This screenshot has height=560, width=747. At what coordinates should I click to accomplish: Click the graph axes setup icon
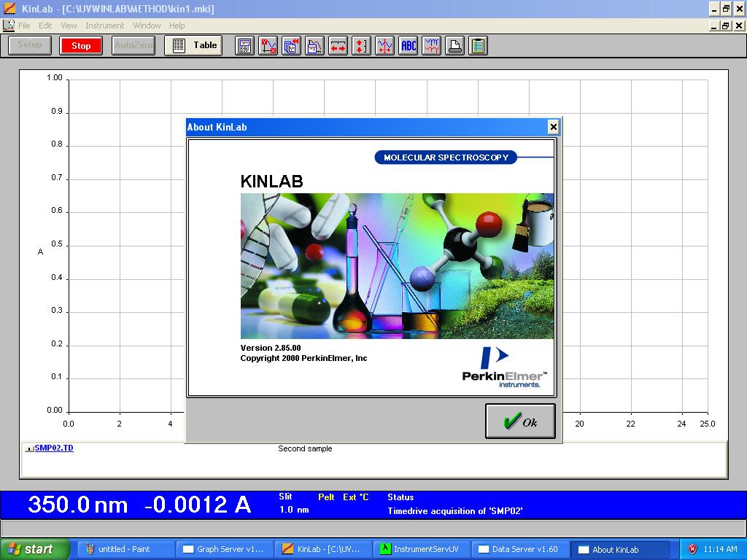pos(267,45)
